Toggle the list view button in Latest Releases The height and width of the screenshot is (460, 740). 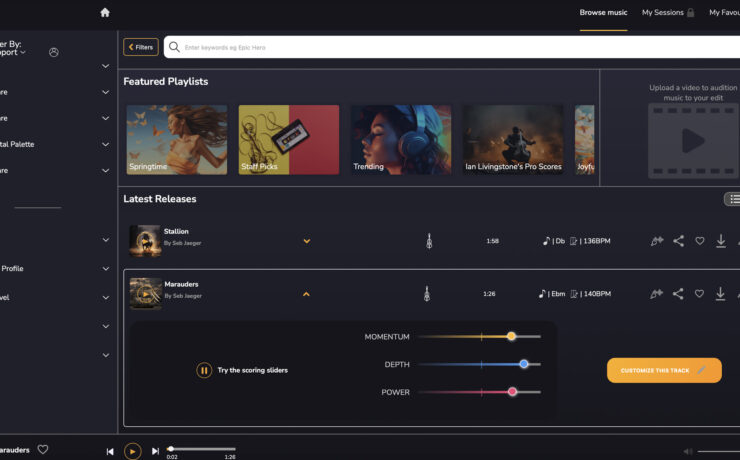click(x=732, y=199)
